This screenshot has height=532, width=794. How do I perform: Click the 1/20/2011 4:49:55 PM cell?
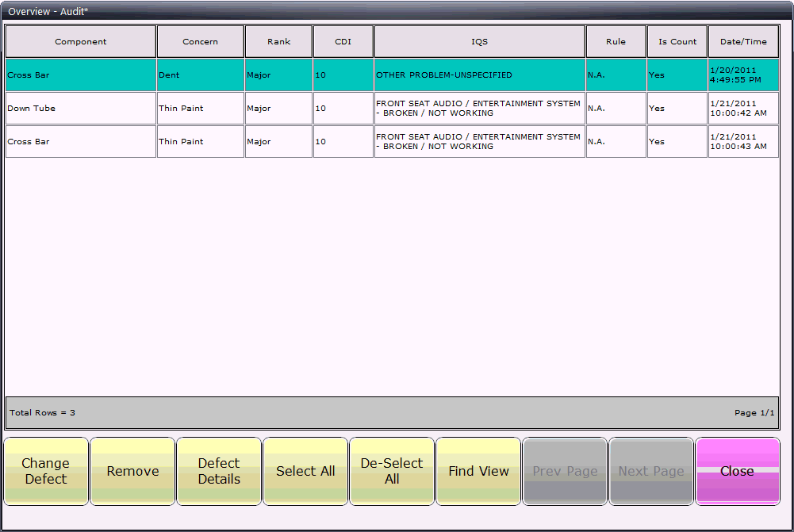click(x=743, y=75)
